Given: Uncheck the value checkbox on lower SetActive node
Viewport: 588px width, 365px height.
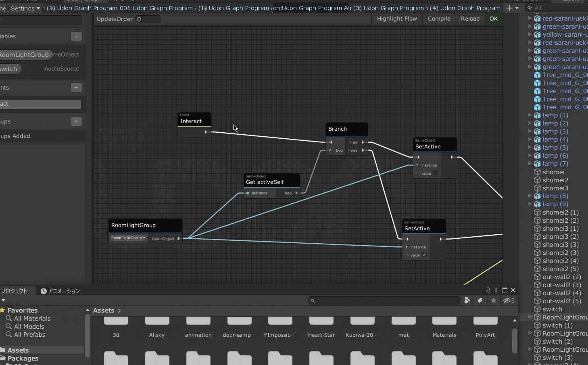Looking at the screenshot, I should pyautogui.click(x=424, y=255).
